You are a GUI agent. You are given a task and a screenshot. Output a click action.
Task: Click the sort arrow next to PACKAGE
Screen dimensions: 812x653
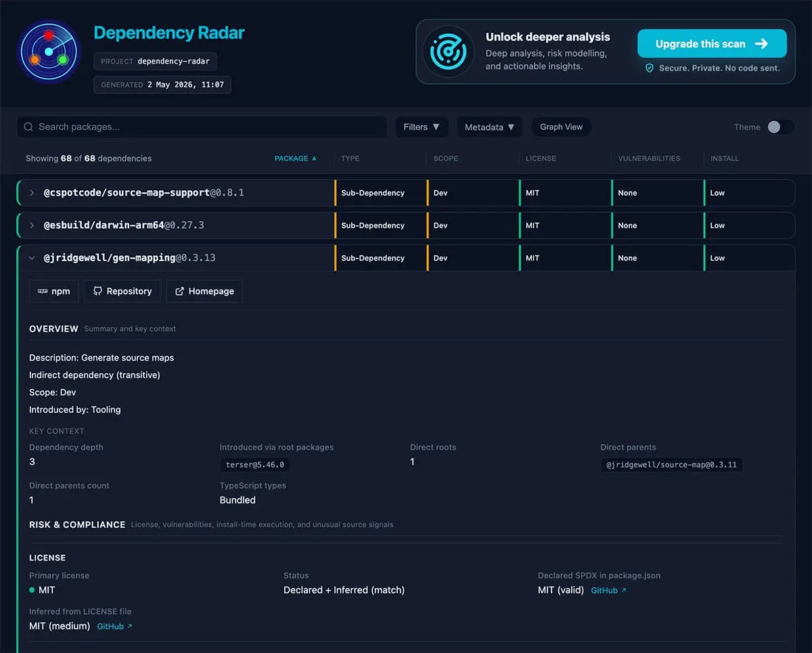pos(314,158)
